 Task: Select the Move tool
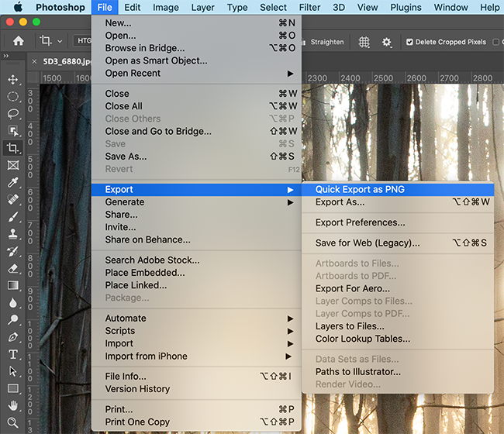(13, 79)
